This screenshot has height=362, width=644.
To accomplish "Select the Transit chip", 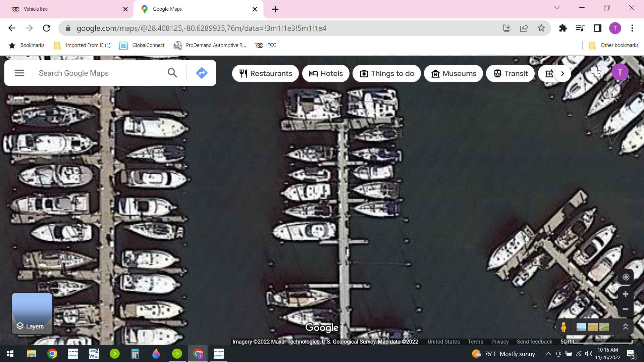I will pyautogui.click(x=511, y=73).
